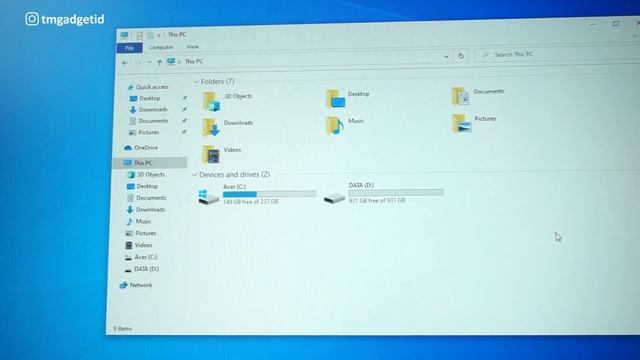This screenshot has width=640, height=360.
Task: Open the address bar history dropdown
Action: click(446, 56)
